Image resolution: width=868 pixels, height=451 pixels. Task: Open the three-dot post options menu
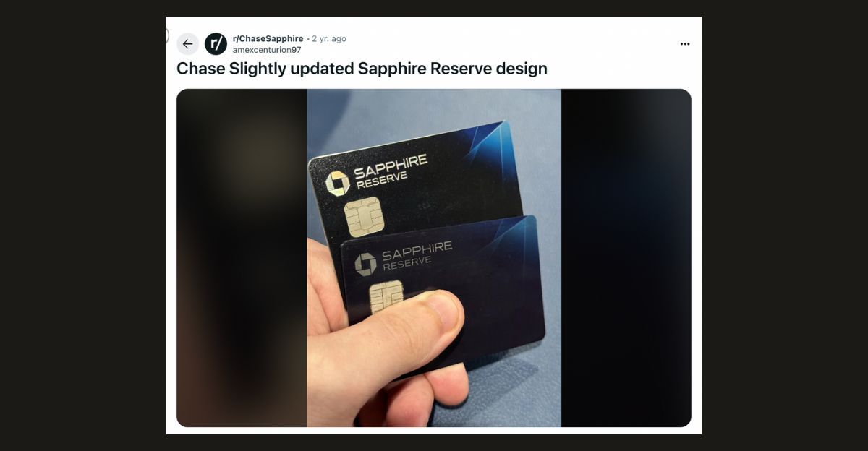coord(685,44)
